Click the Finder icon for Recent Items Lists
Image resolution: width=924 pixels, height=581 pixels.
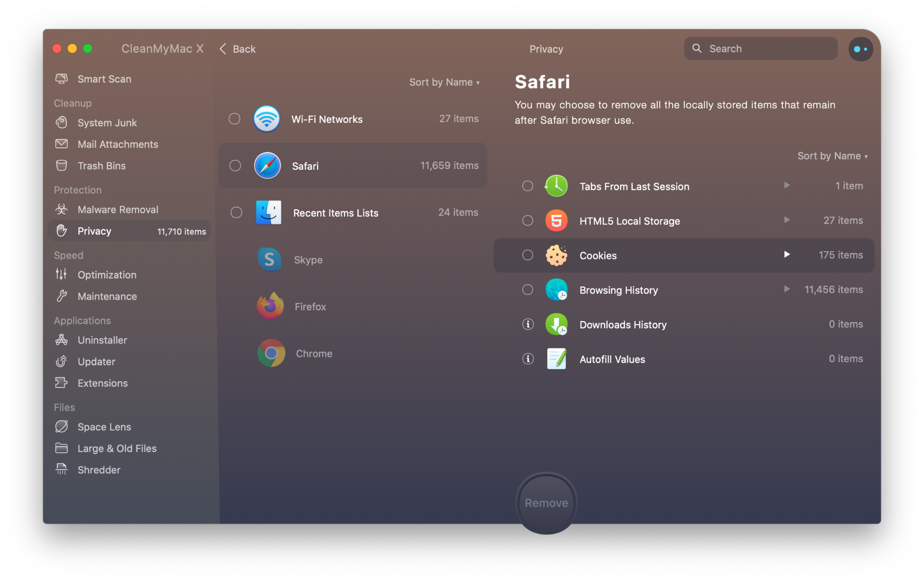pyautogui.click(x=269, y=212)
